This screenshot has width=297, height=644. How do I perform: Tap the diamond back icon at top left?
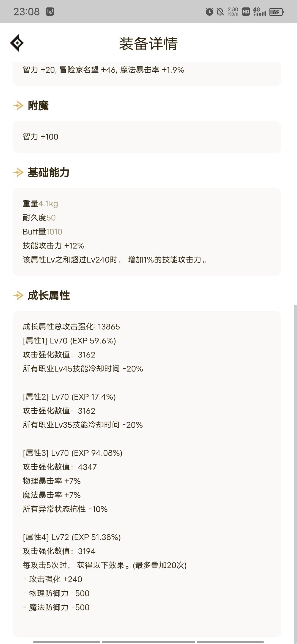tap(17, 43)
